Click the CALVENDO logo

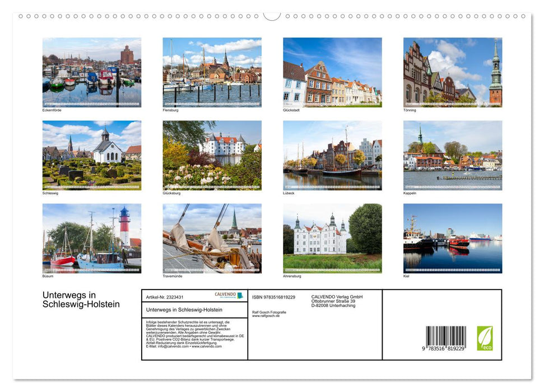point(229,295)
